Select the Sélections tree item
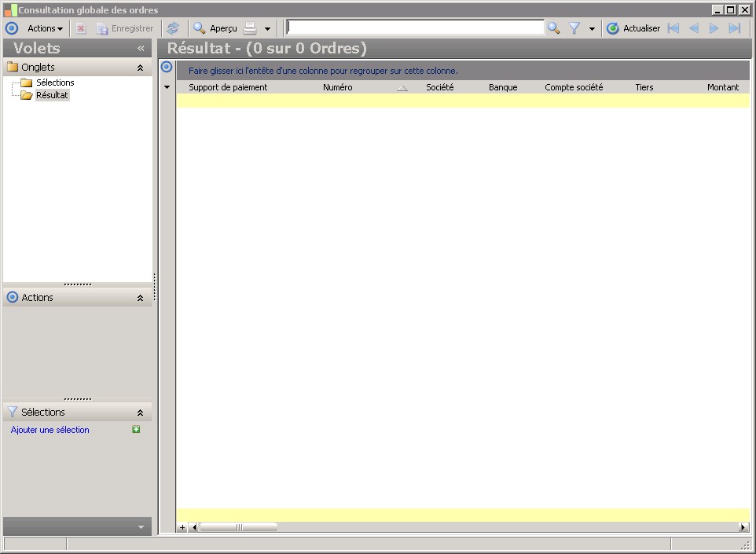 click(55, 83)
